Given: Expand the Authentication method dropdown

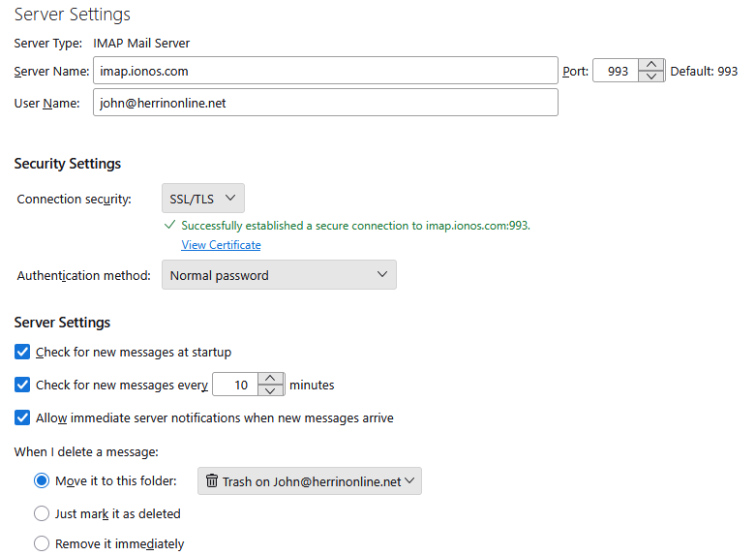Looking at the screenshot, I should pos(279,275).
